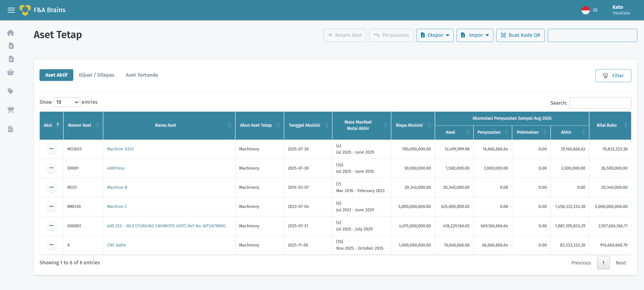This screenshot has height=290, width=644.
Task: Sort by Masa Manfaat column
Action: 362,125
